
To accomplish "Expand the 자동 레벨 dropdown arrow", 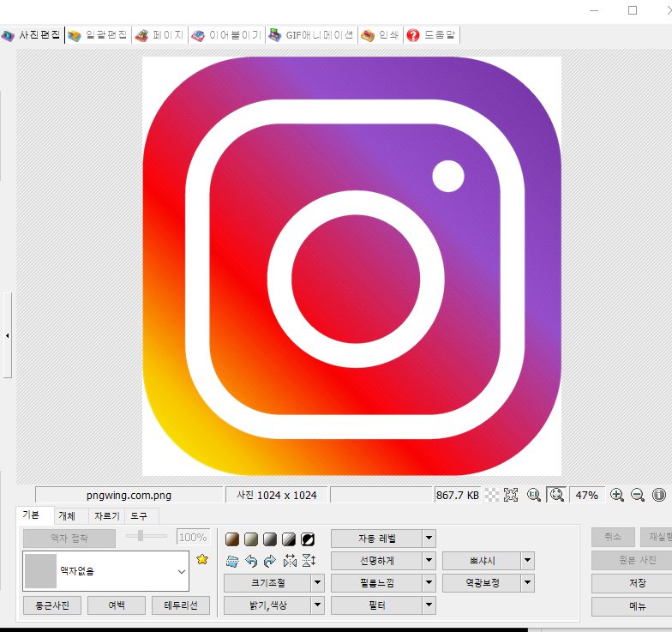I will point(429,539).
